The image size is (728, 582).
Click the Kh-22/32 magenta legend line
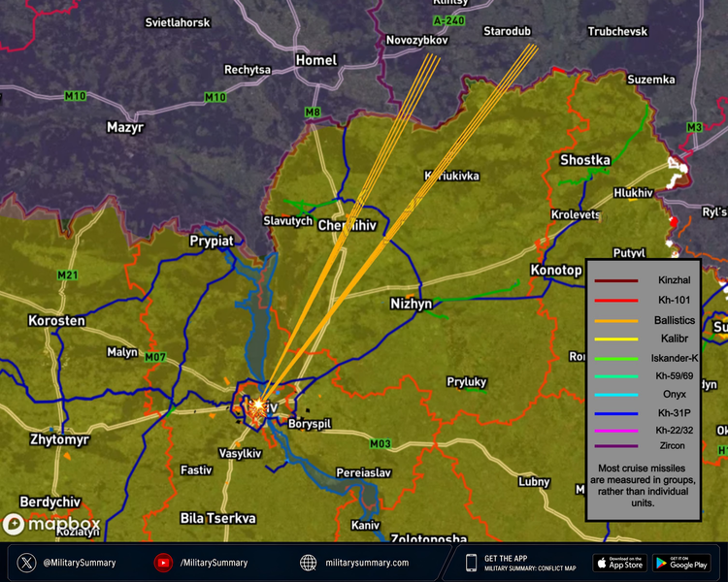[616, 431]
